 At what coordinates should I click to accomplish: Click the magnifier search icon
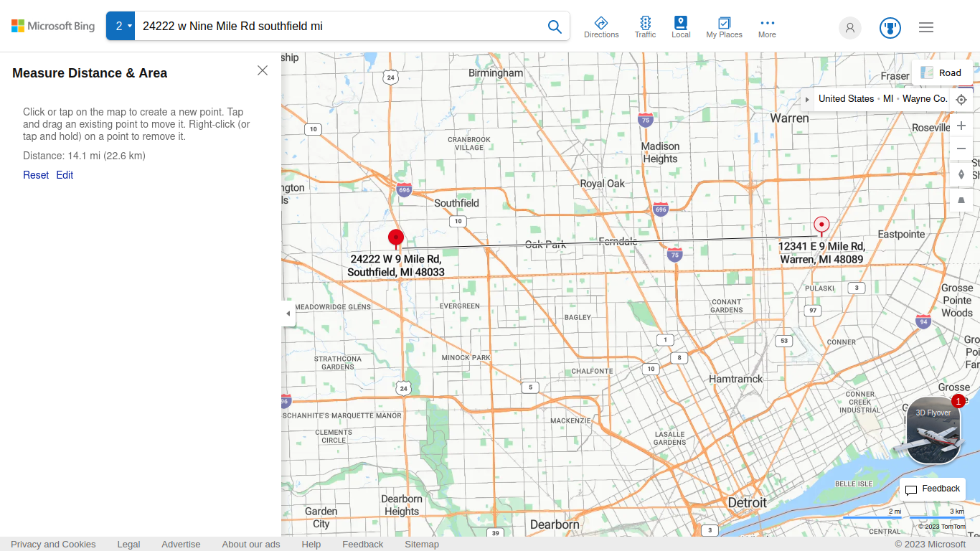point(555,27)
